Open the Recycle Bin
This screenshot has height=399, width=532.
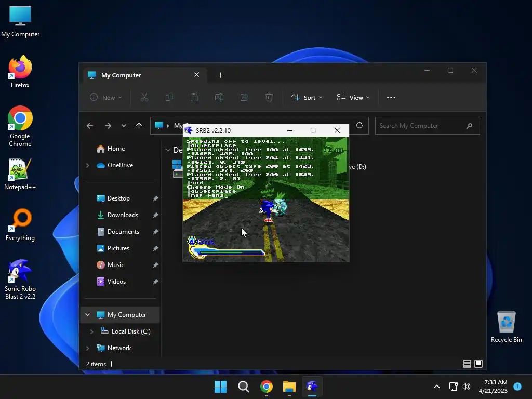point(506,326)
